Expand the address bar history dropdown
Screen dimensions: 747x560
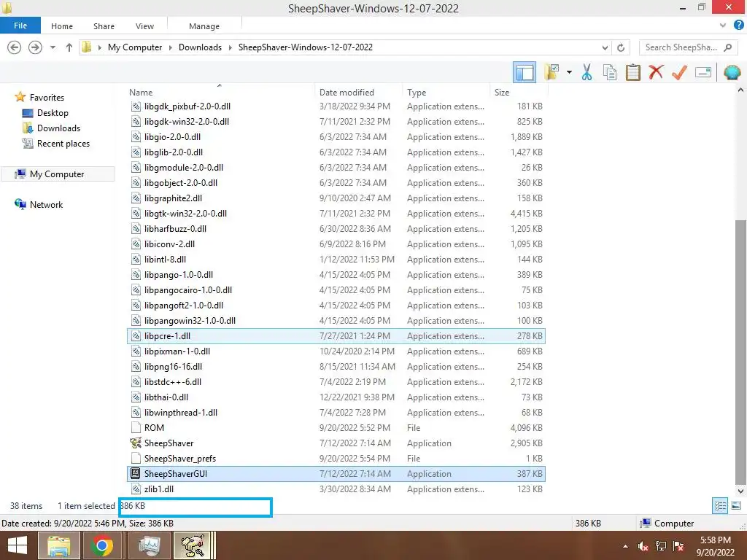pyautogui.click(x=605, y=47)
